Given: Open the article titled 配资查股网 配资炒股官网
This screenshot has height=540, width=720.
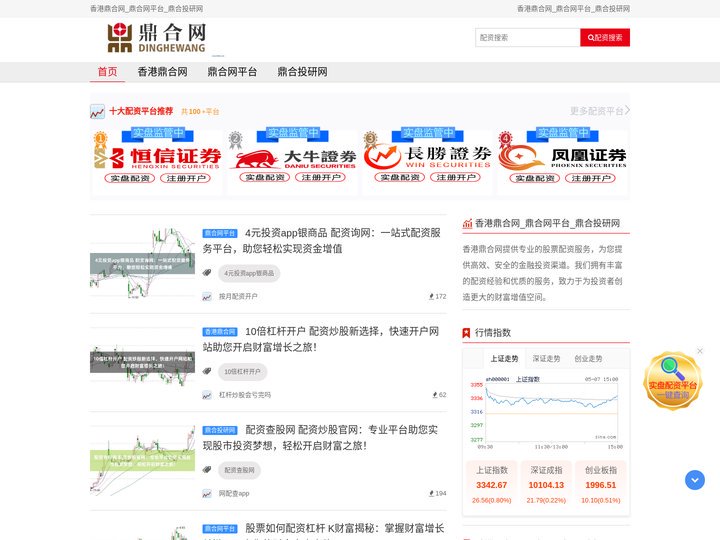Looking at the screenshot, I should point(320,437).
